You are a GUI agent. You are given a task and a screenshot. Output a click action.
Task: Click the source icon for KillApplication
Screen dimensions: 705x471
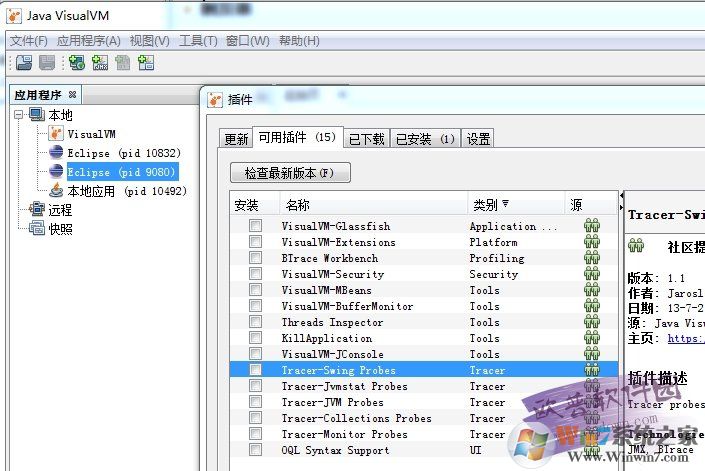(x=592, y=338)
